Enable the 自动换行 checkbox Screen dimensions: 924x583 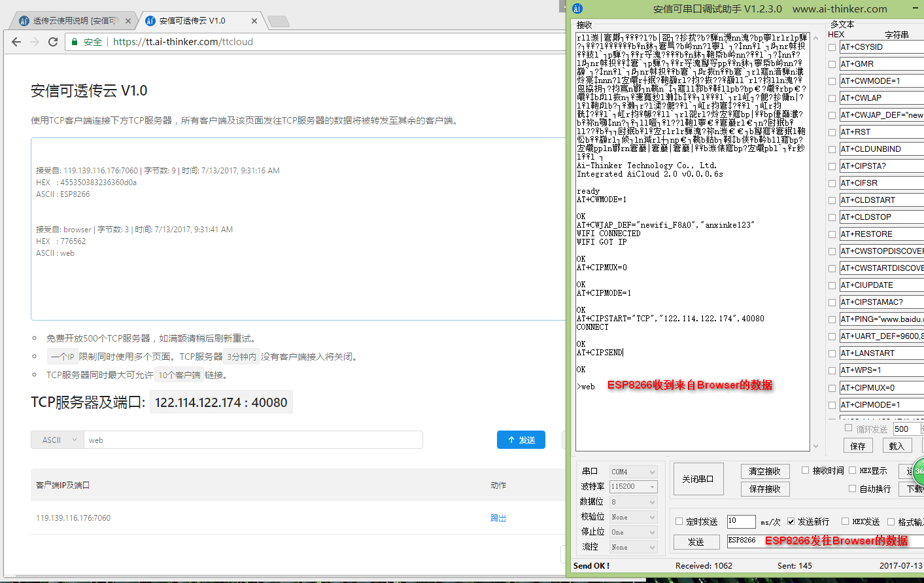[853, 489]
